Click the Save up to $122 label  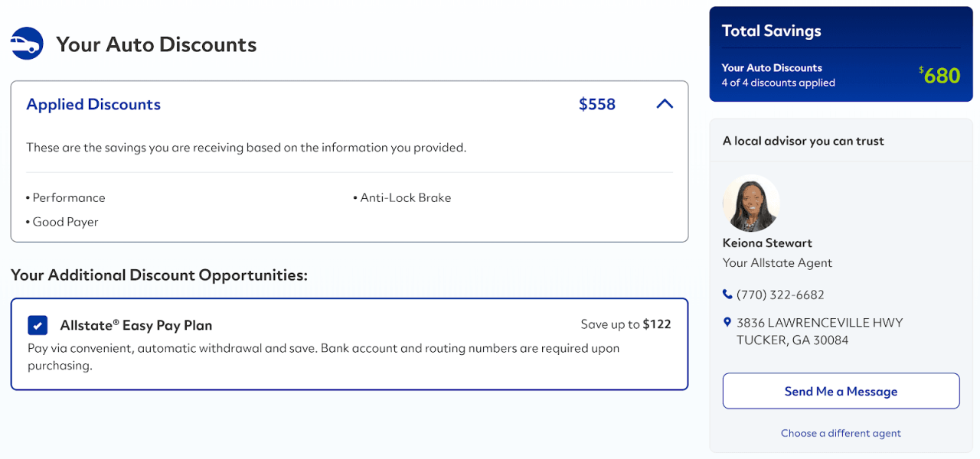pos(626,324)
